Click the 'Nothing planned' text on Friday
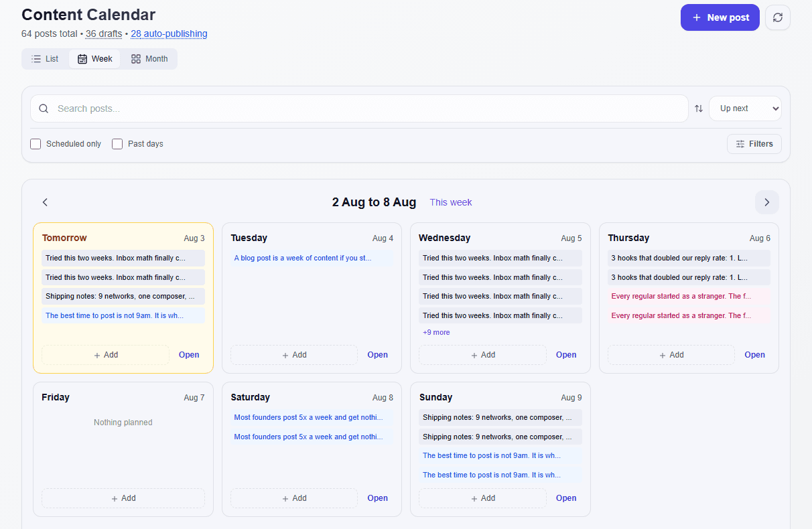This screenshot has height=529, width=812. [x=123, y=423]
